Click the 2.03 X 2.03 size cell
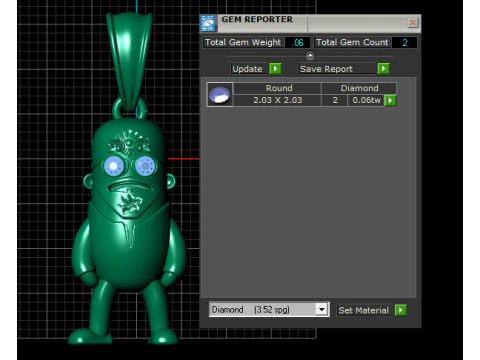 coord(277,100)
